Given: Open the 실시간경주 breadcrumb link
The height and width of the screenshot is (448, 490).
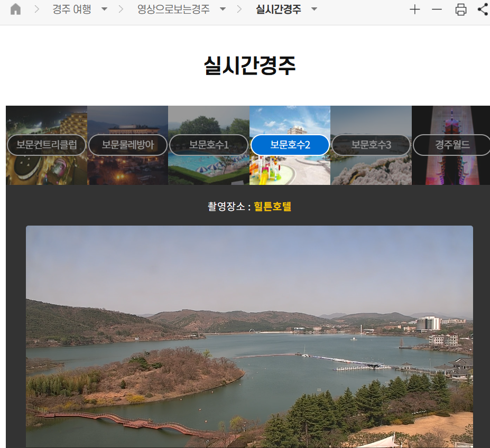Looking at the screenshot, I should (x=279, y=9).
